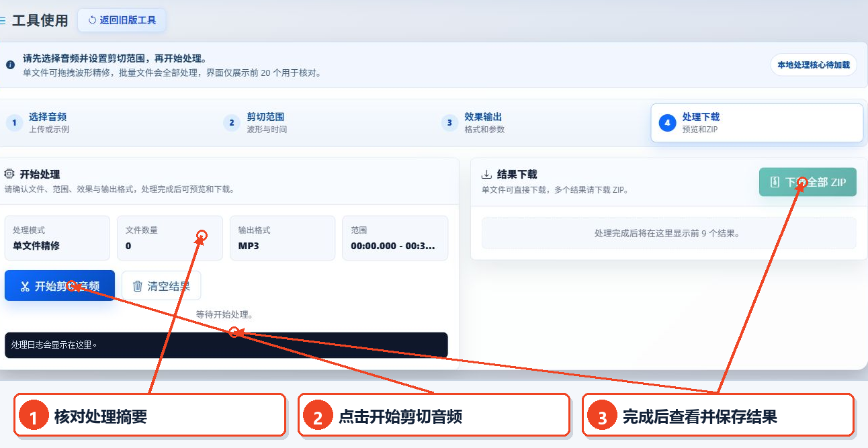
Task: Click the 工具使用 page title
Action: coord(40,21)
